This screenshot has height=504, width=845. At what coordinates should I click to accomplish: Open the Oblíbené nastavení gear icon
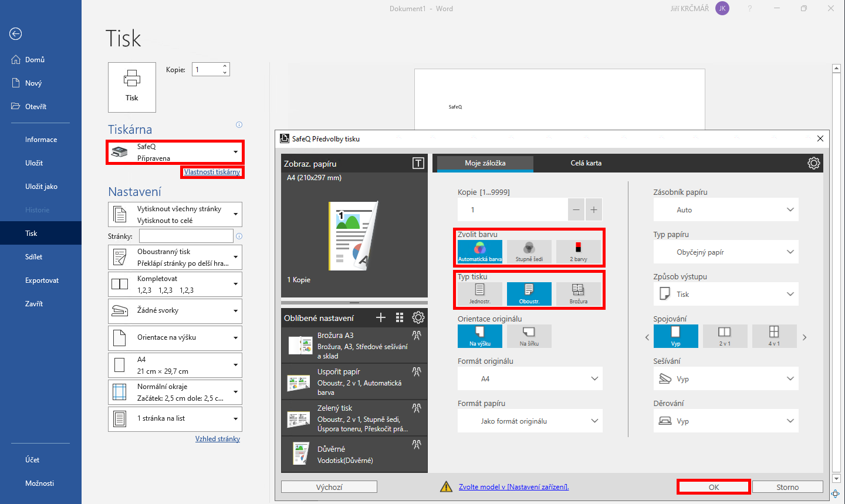[x=418, y=317]
